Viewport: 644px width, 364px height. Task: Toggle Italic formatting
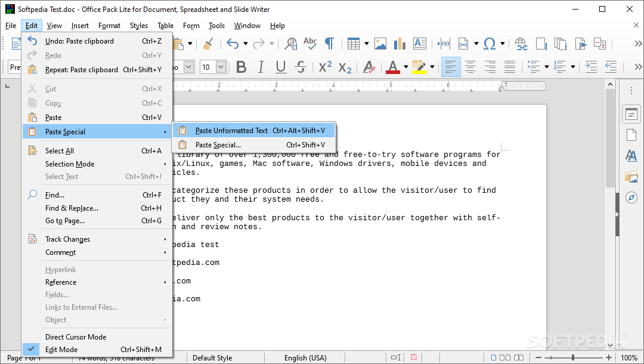(x=261, y=67)
